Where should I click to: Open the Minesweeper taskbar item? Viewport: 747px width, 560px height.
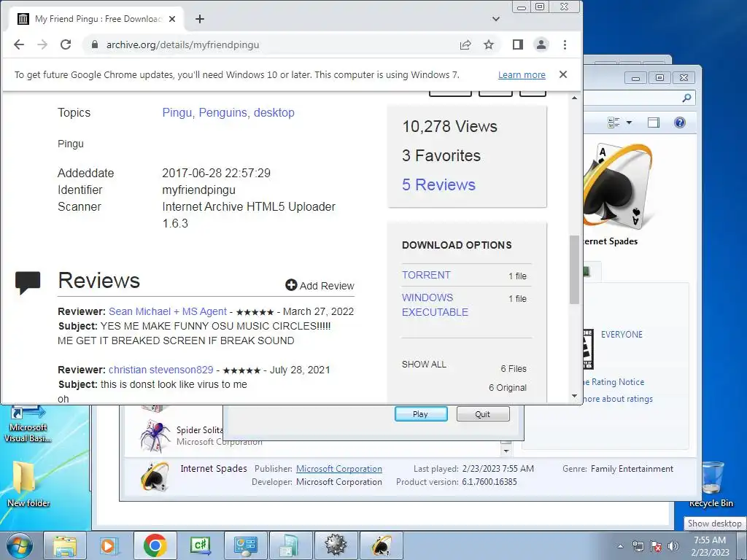pos(336,545)
